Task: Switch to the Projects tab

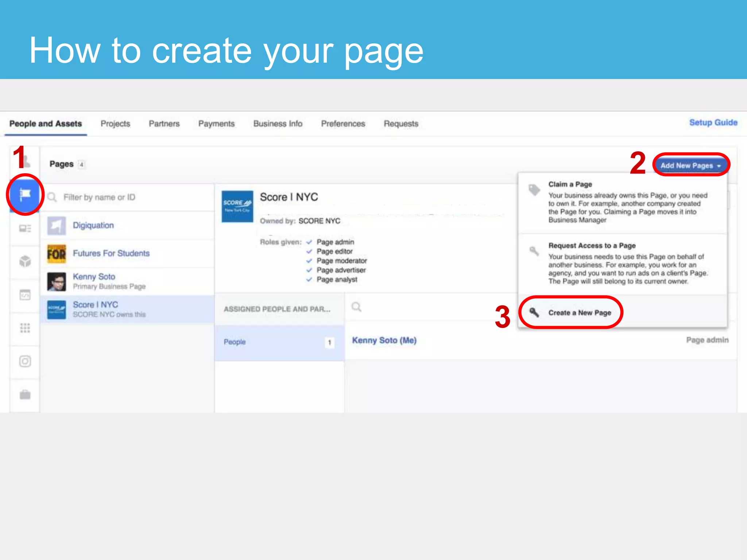Action: coord(115,124)
